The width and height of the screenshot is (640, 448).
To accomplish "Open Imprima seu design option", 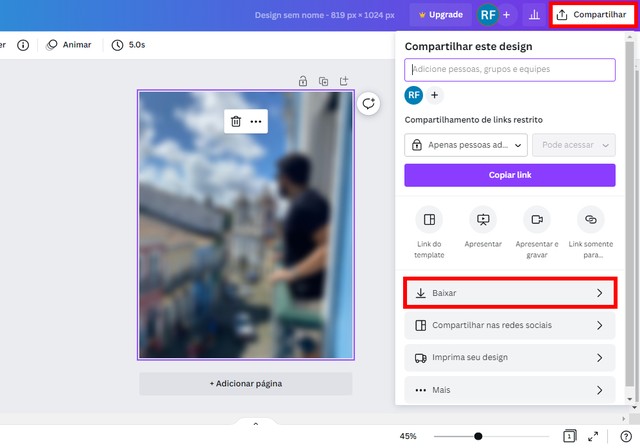I will pos(510,357).
